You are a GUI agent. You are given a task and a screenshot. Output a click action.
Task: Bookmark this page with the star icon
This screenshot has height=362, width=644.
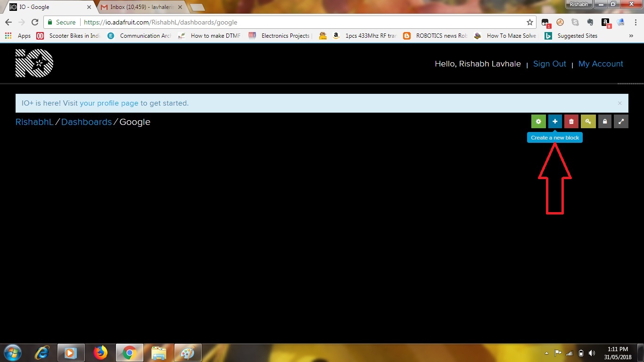[x=530, y=22]
